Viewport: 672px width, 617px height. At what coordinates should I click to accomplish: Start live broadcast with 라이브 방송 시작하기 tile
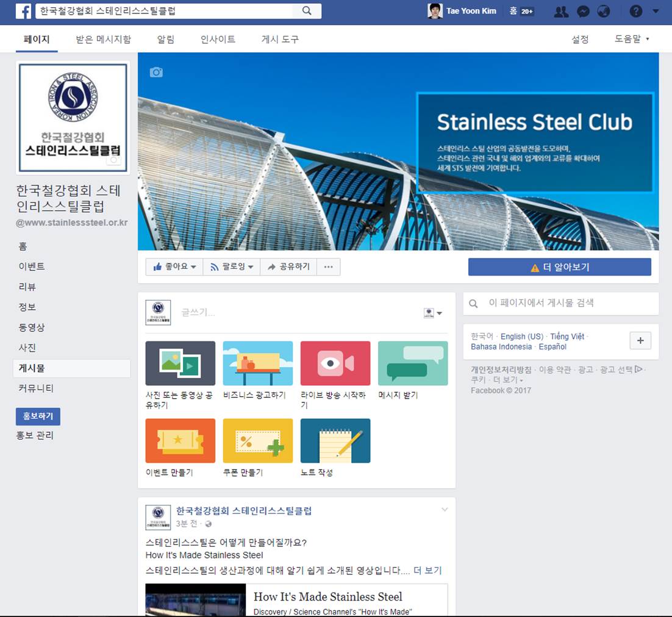[335, 364]
